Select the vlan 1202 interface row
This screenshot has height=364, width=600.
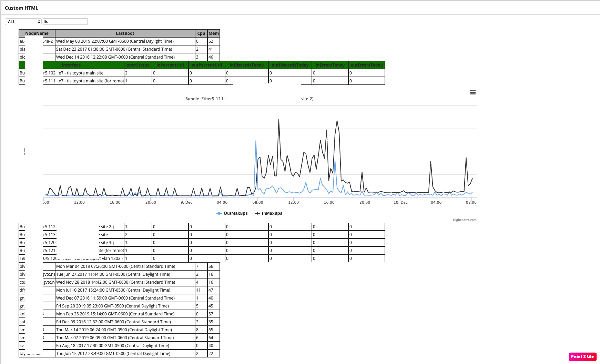tap(202, 259)
